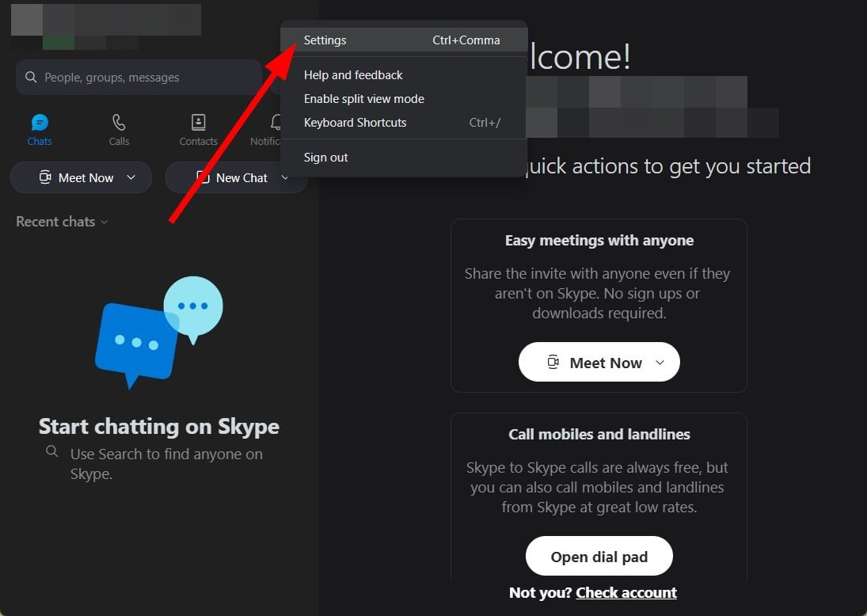Open the Meet Now card dropdown chevron
Screen dimensions: 867x616
click(660, 363)
